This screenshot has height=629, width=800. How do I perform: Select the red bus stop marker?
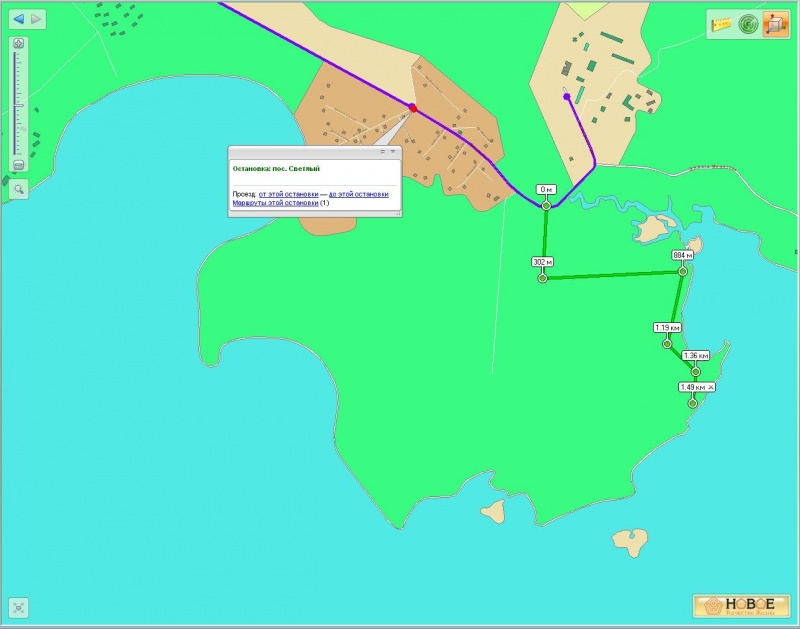coord(413,108)
